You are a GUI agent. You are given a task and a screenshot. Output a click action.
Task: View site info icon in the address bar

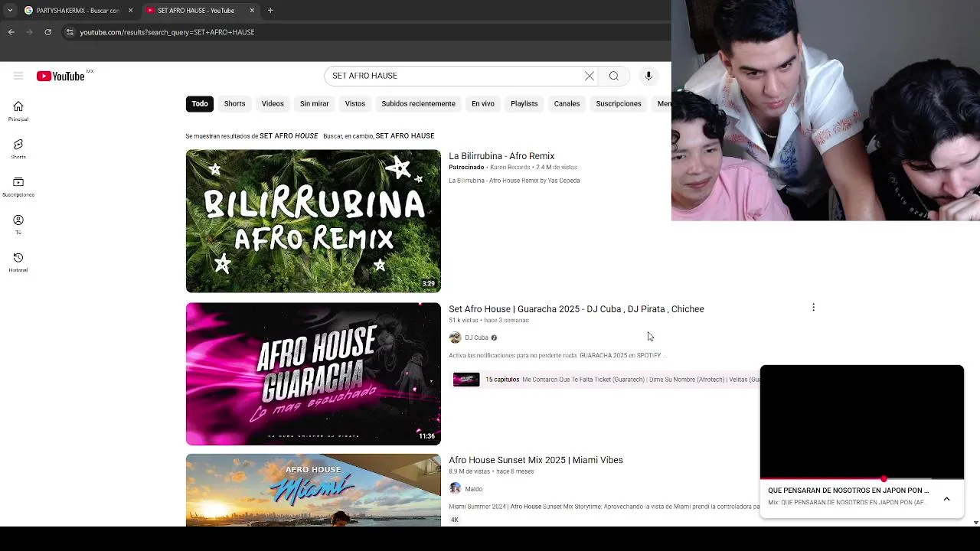70,32
